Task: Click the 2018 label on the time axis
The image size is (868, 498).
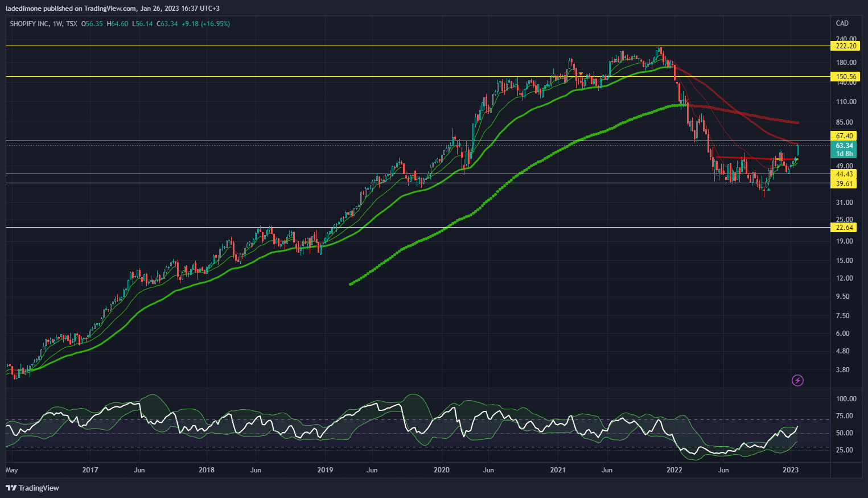Action: 207,470
